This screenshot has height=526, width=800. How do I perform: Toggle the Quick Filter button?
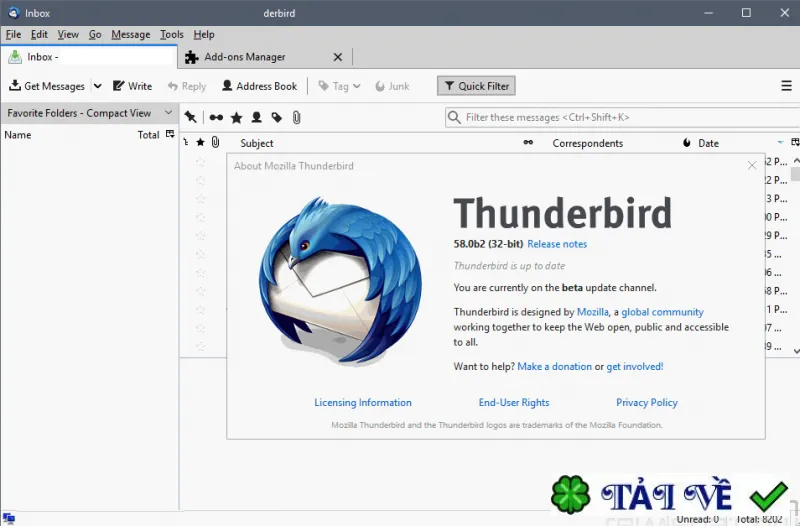476,86
